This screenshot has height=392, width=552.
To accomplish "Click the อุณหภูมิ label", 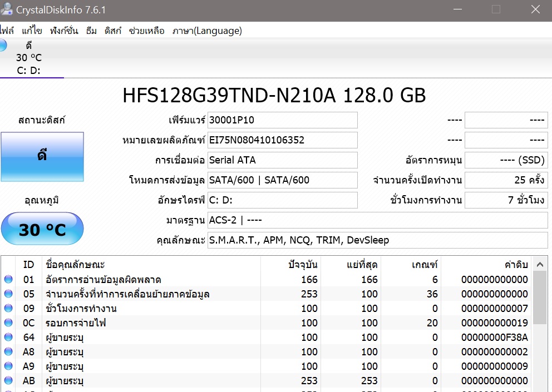I will (x=42, y=200).
